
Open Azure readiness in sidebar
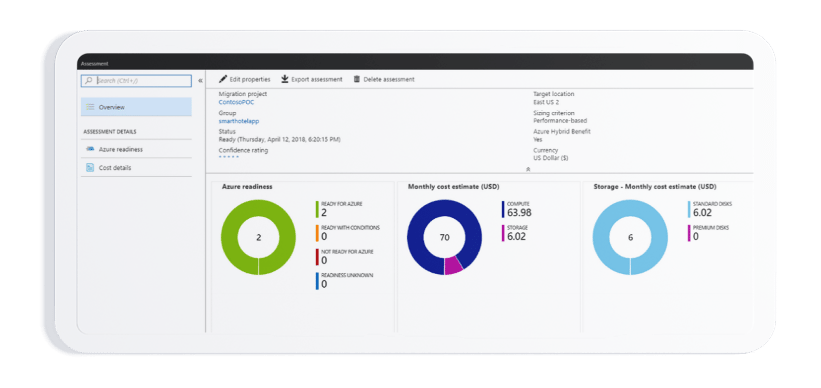pos(136,149)
